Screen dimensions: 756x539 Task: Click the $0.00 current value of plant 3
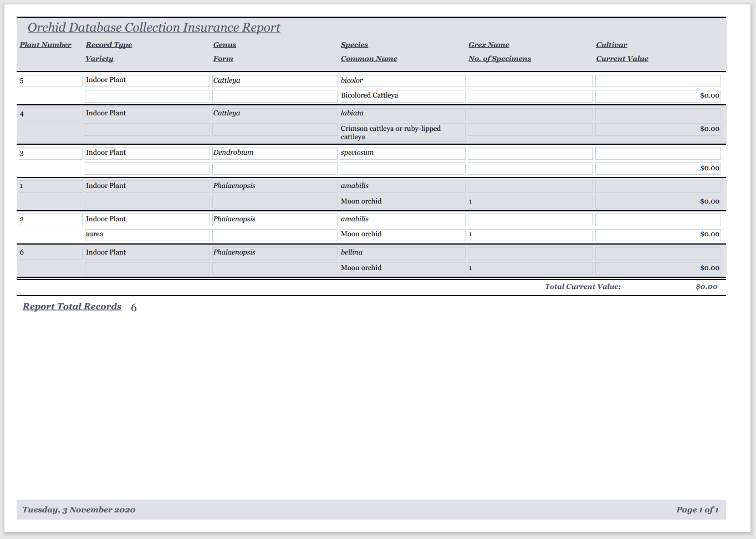pyautogui.click(x=658, y=169)
